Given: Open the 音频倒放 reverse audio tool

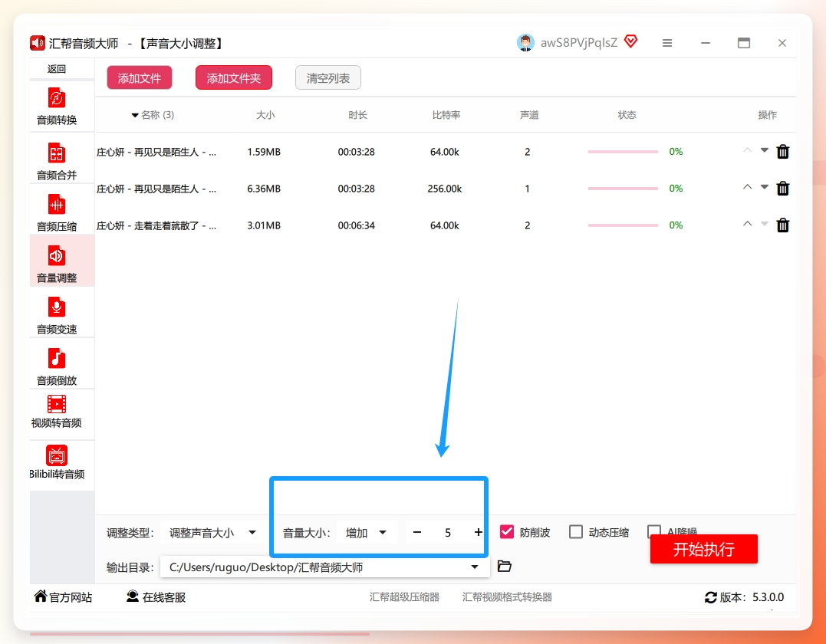Looking at the screenshot, I should [x=57, y=366].
